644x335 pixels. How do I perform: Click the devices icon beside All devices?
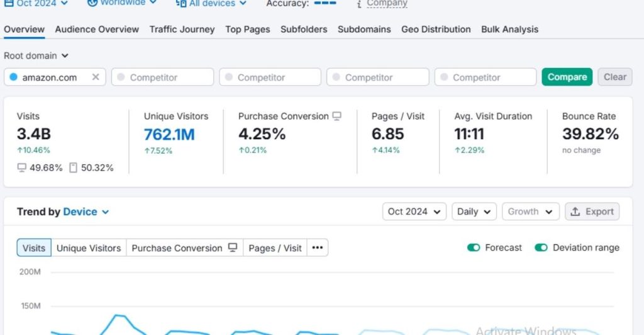(x=180, y=4)
